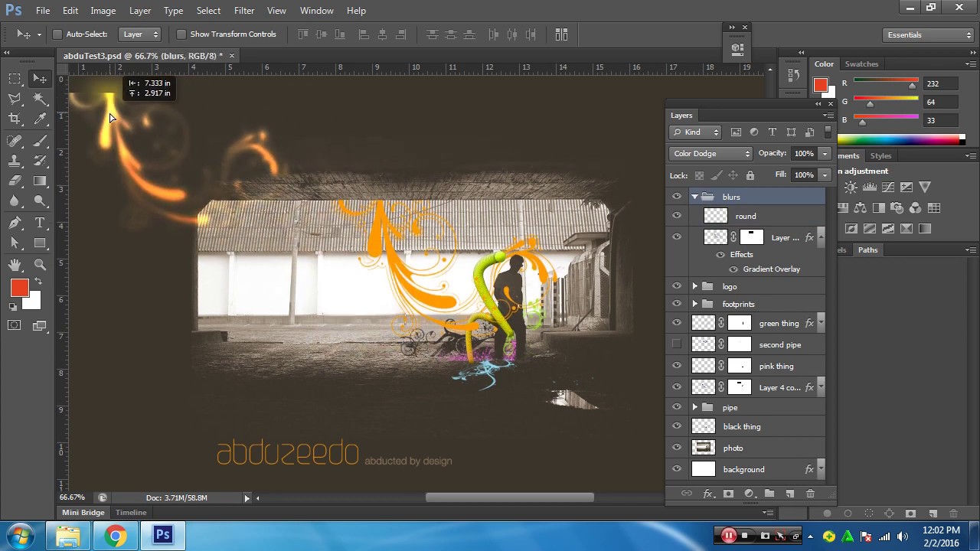Select the Dodge tool
The height and width of the screenshot is (551, 980).
tap(40, 201)
